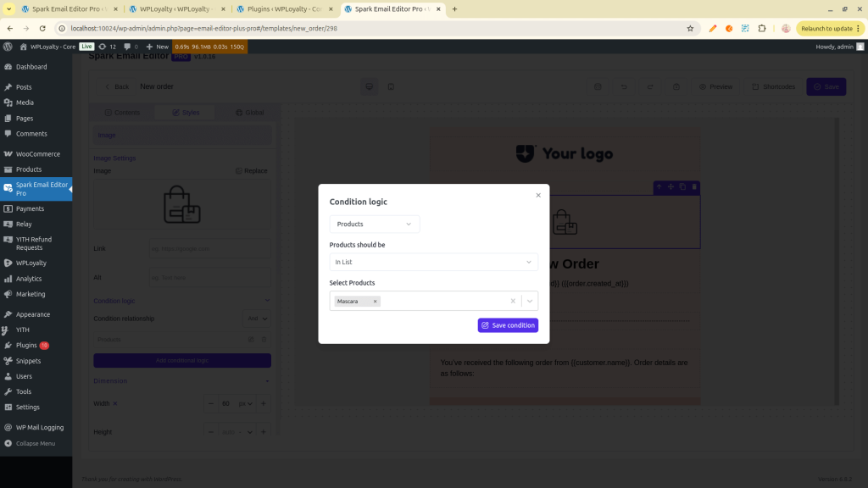Image resolution: width=868 pixels, height=488 pixels.
Task: Open Media in WordPress sidebar
Action: coord(25,103)
